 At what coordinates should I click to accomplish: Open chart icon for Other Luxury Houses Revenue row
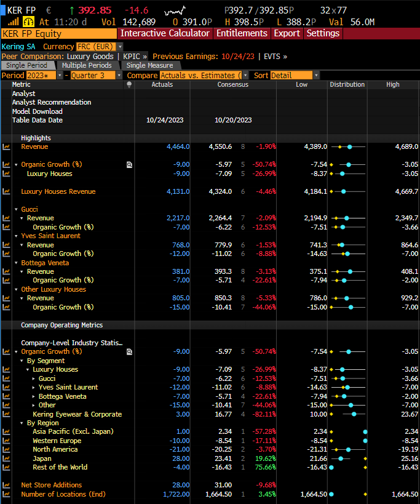(x=6, y=298)
